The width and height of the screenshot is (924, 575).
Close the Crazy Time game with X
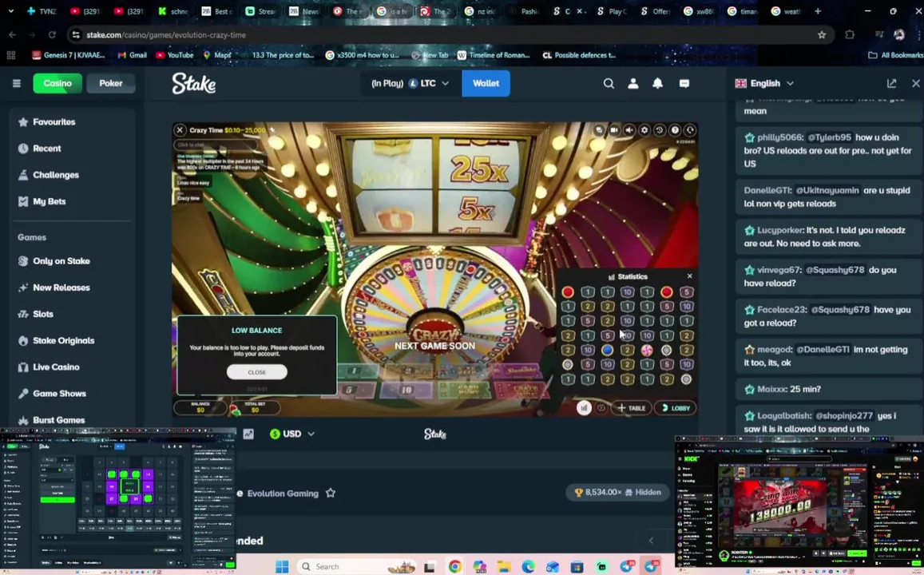pyautogui.click(x=180, y=130)
